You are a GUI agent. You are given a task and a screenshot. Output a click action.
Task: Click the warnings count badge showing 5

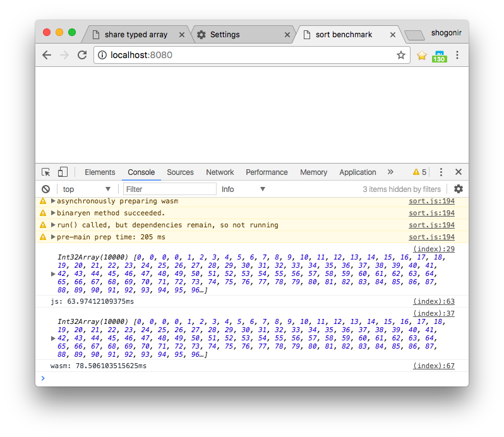click(x=420, y=172)
